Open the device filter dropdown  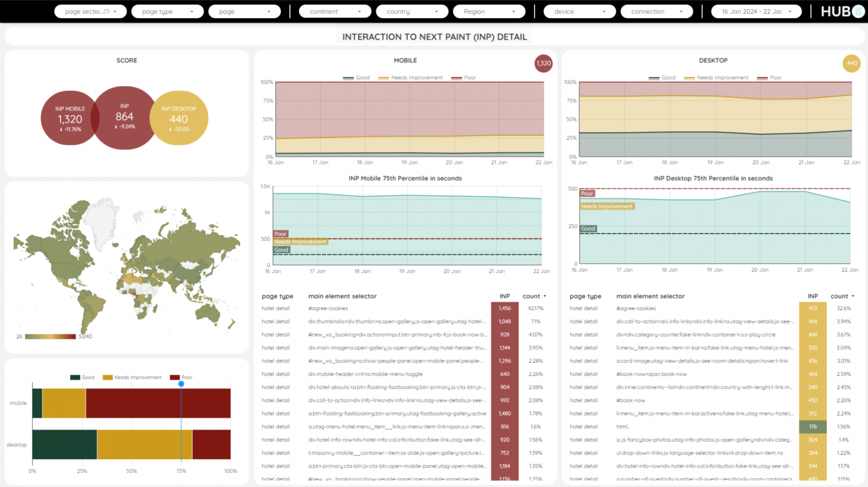pos(579,11)
